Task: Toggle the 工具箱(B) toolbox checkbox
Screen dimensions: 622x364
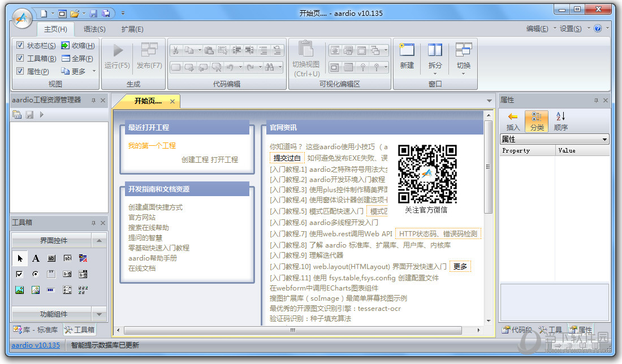Action: click(20, 58)
